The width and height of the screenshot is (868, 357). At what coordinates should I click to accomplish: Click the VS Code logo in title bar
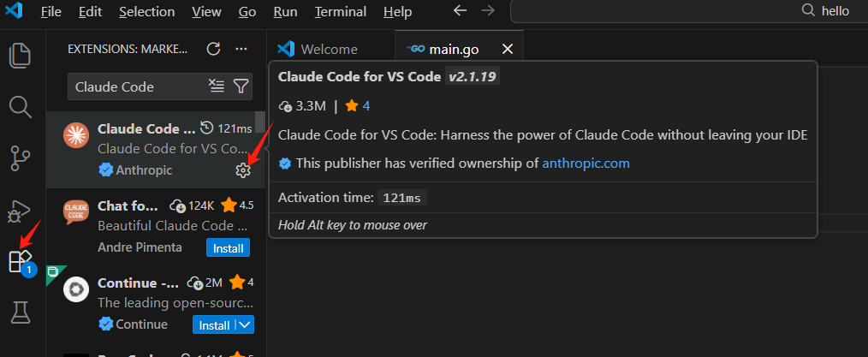coord(13,11)
